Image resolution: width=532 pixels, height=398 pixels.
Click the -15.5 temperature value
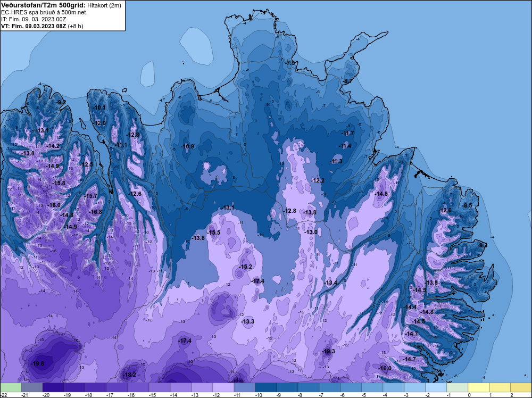tap(214, 233)
